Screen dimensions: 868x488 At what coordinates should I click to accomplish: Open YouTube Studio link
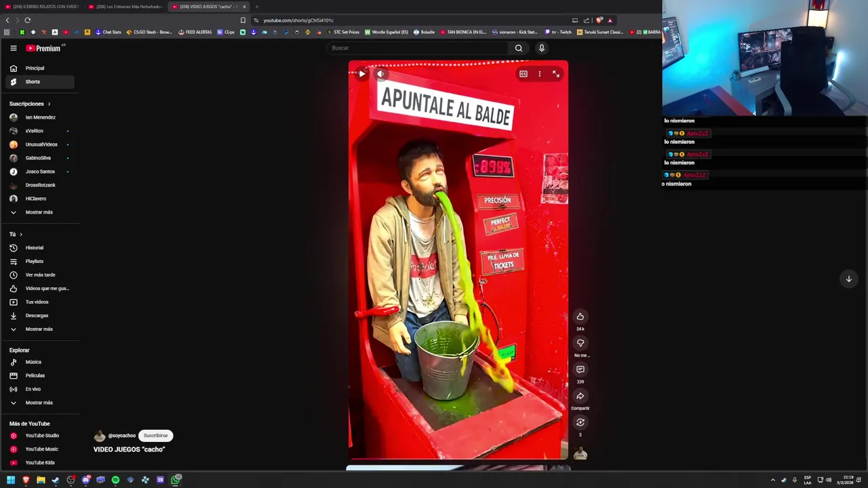(40, 436)
